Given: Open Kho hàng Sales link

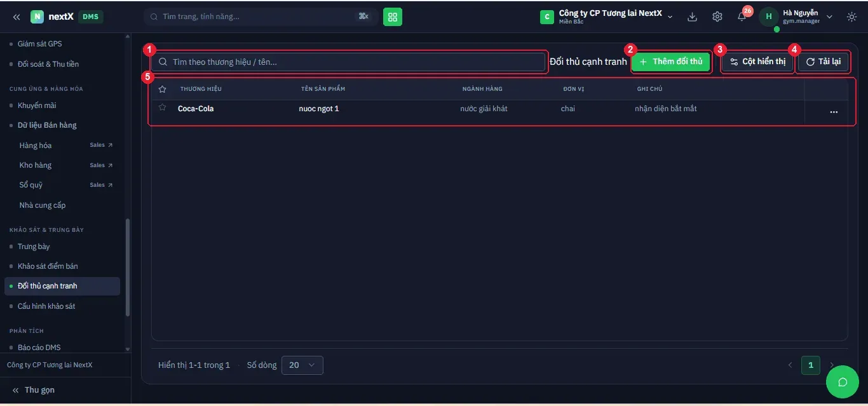Looking at the screenshot, I should coord(66,165).
